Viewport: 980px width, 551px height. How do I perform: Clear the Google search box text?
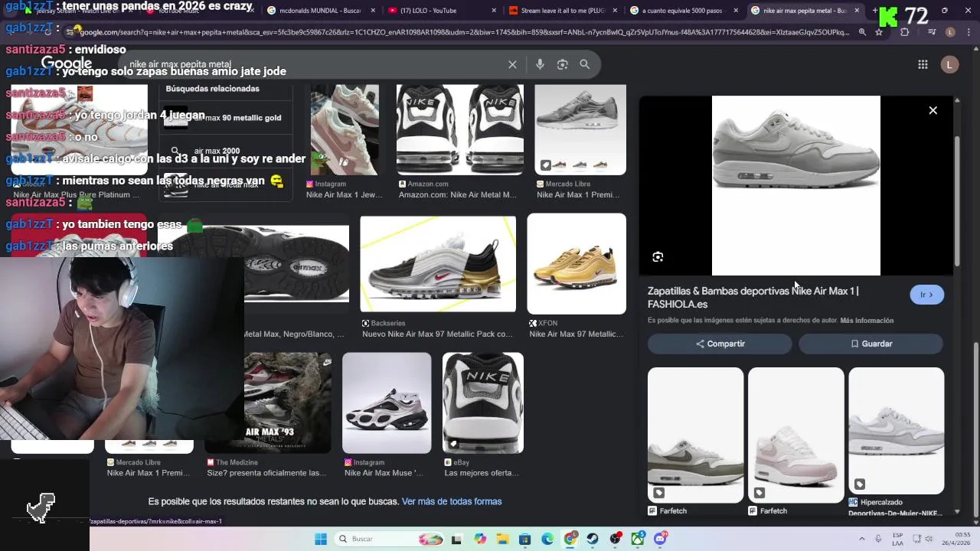512,64
